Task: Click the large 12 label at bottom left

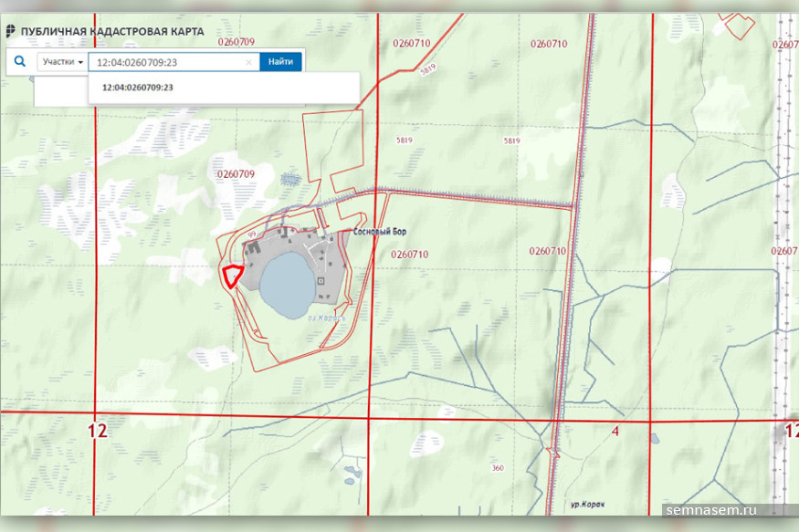Action: coord(99,431)
